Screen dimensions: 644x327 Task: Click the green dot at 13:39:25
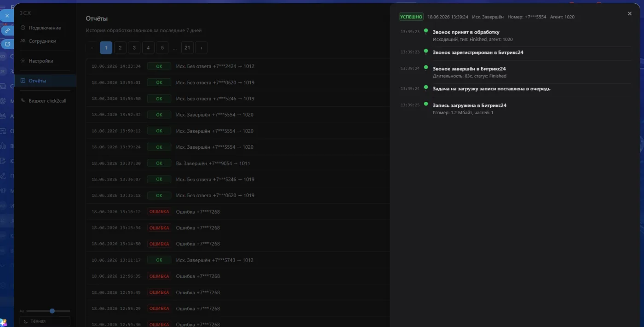point(426,104)
